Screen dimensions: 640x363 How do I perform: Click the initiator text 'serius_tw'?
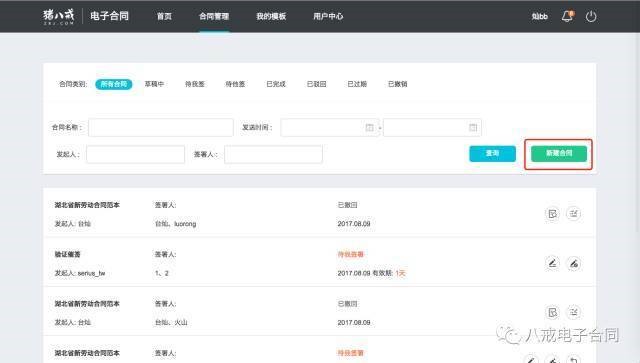tap(91, 273)
